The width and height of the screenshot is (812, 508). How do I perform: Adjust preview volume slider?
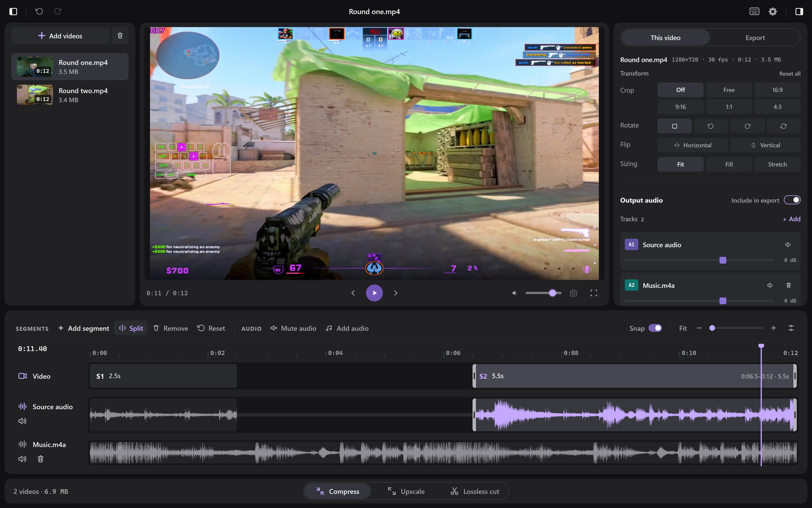pos(543,293)
